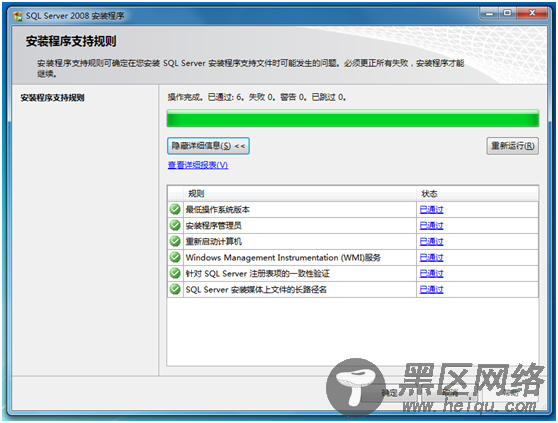Open 已通过 status link for 重新启动计算机
The height and width of the screenshot is (423, 558).
pos(431,242)
